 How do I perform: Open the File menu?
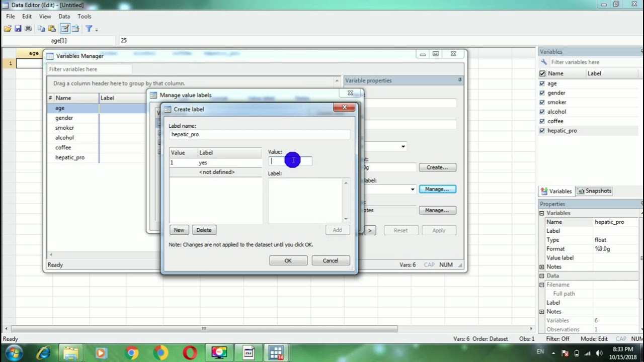click(11, 17)
